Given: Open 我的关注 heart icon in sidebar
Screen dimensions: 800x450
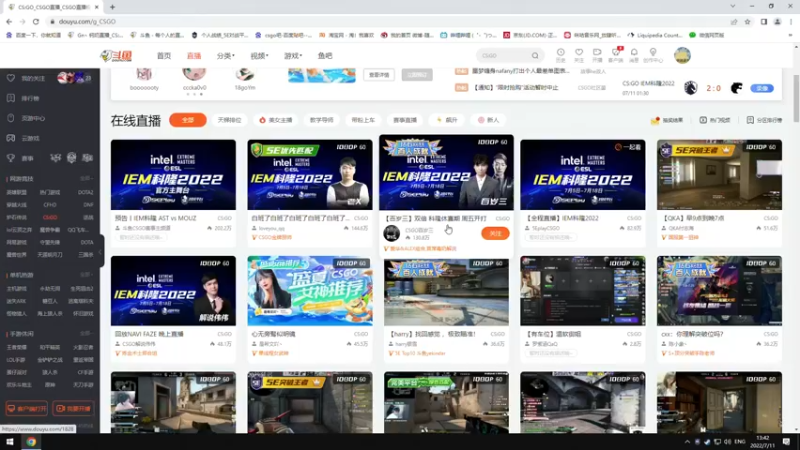Looking at the screenshot, I should coord(11,78).
